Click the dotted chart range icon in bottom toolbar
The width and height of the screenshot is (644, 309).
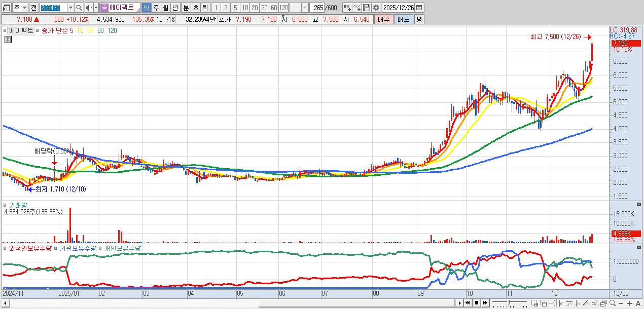552,303
